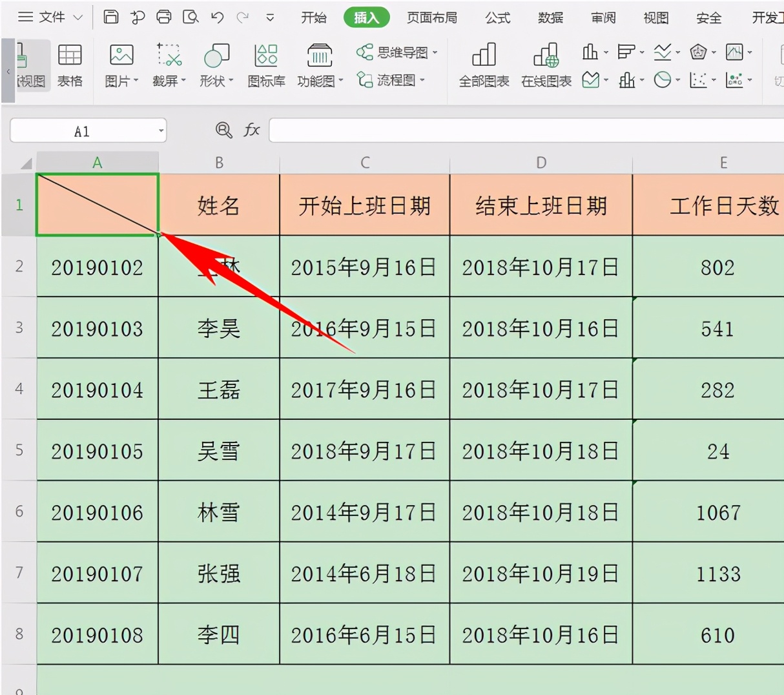Select header cell 工作日天数
784x695 pixels.
pos(708,205)
